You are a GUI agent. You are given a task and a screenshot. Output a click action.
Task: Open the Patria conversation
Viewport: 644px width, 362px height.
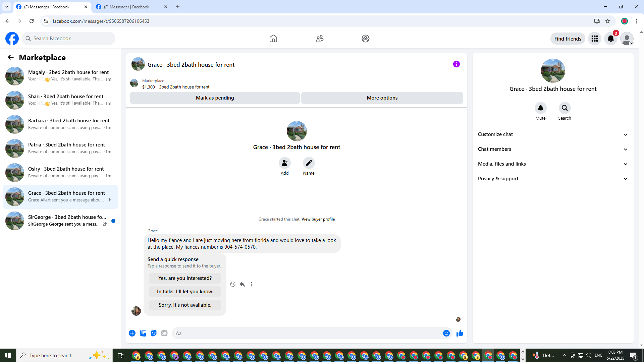pyautogui.click(x=60, y=148)
